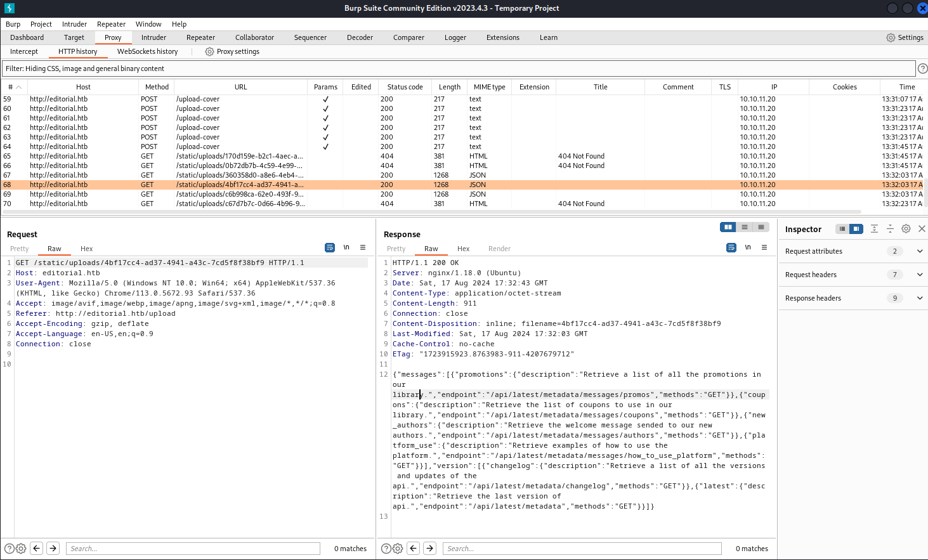Click into Request search field
The image size is (928, 560).
(x=193, y=549)
